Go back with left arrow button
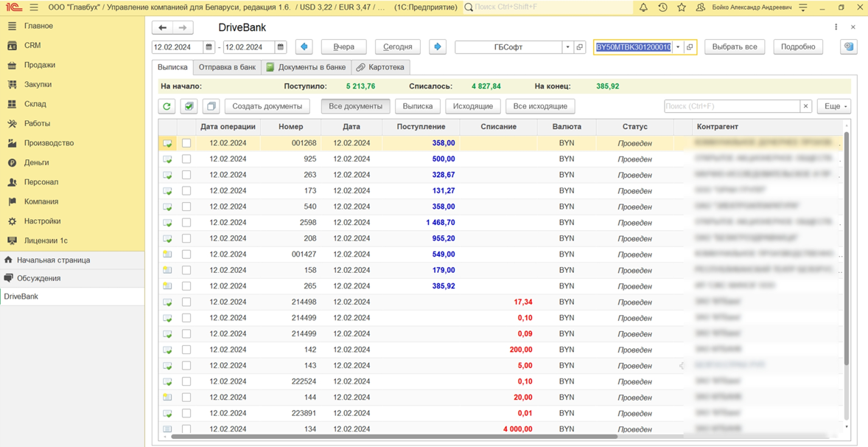Viewport: 868px width, 447px height. [162, 28]
